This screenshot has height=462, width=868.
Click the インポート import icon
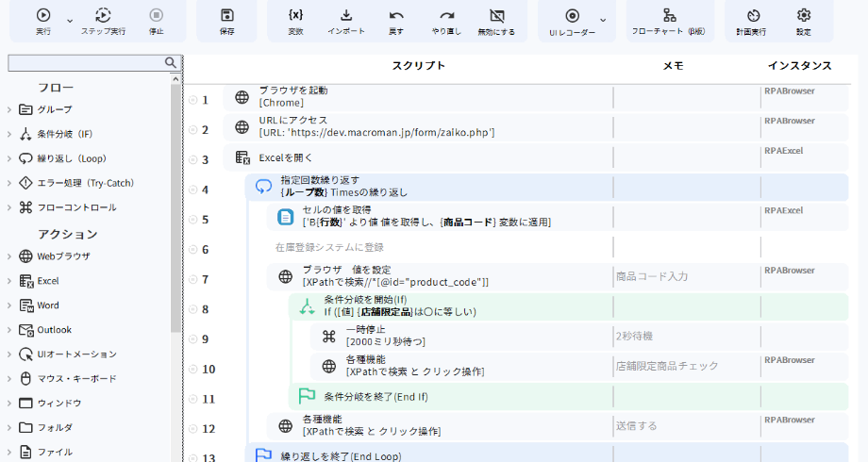(346, 15)
